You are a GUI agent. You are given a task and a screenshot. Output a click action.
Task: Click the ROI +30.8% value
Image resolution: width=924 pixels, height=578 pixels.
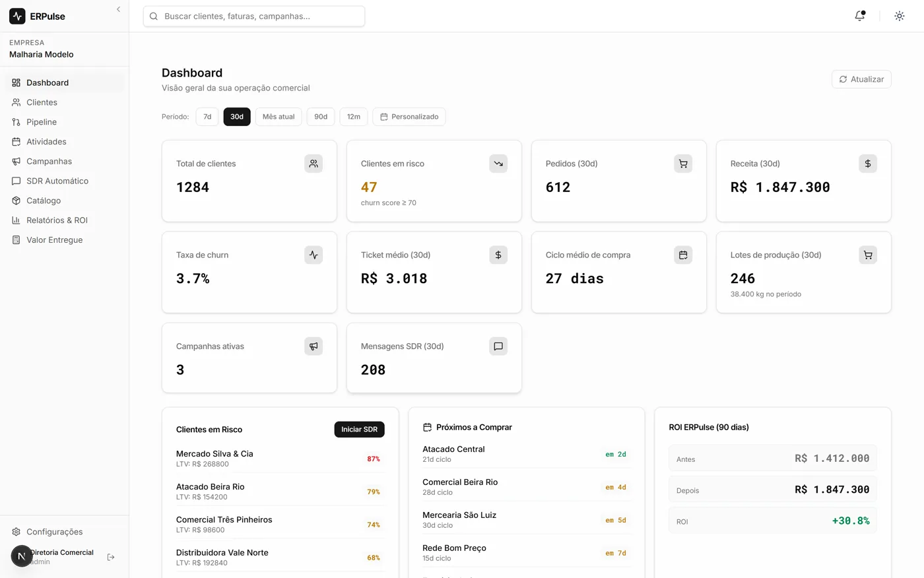click(851, 521)
